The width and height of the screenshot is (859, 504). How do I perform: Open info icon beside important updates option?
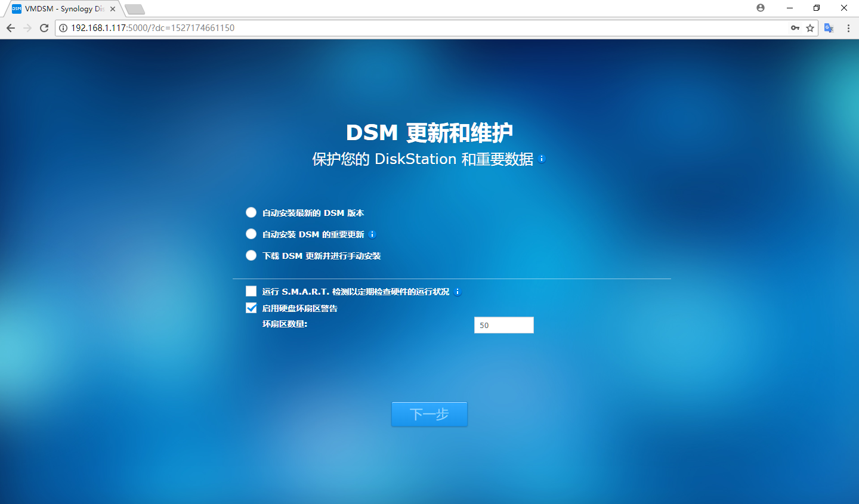click(x=372, y=234)
